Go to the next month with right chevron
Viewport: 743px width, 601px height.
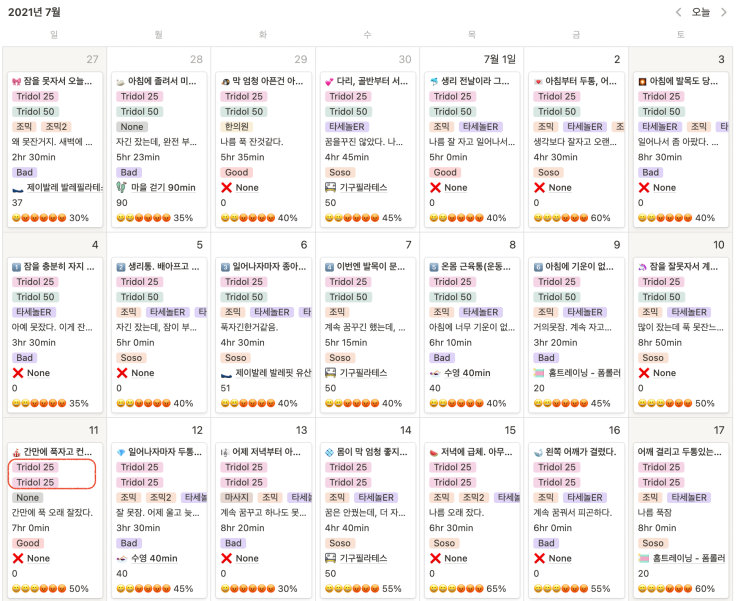(x=724, y=12)
